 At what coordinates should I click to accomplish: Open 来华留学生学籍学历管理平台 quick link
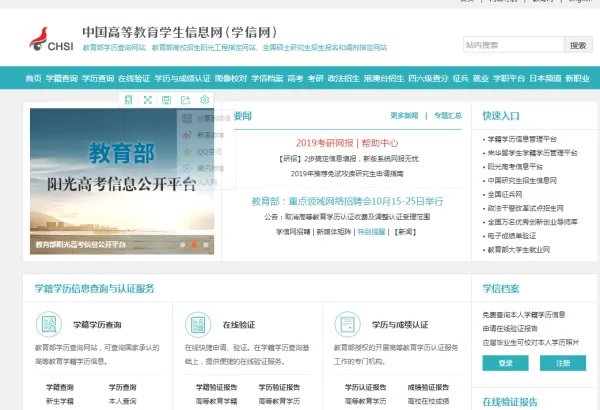(x=532, y=153)
